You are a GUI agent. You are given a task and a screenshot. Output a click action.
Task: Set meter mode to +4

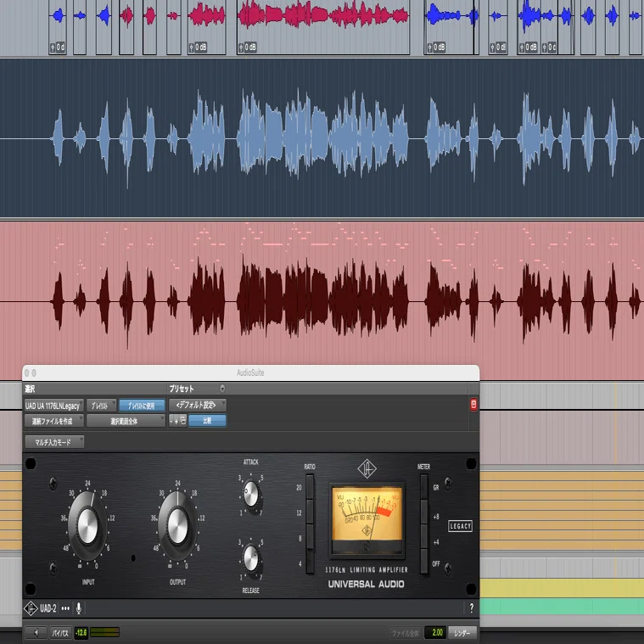tap(424, 537)
